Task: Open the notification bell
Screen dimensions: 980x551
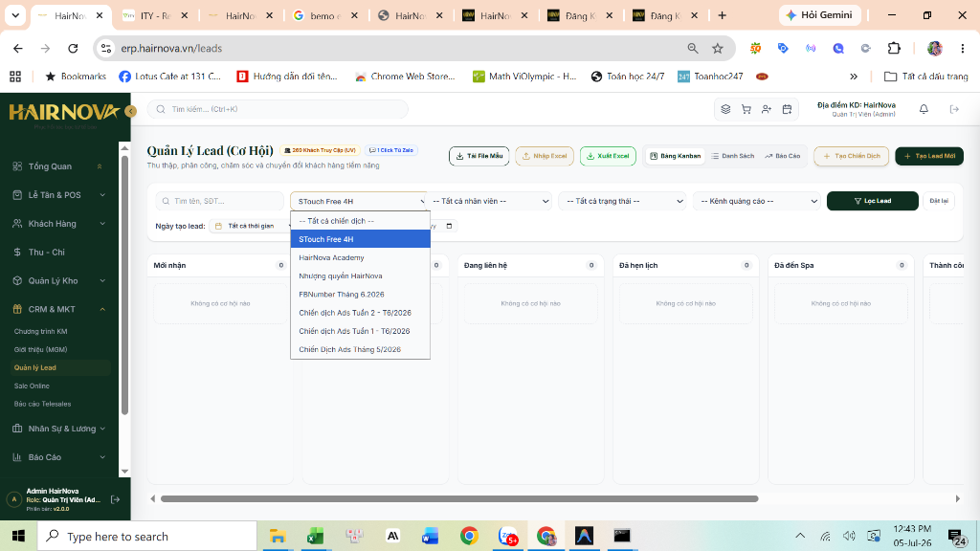Action: point(924,109)
